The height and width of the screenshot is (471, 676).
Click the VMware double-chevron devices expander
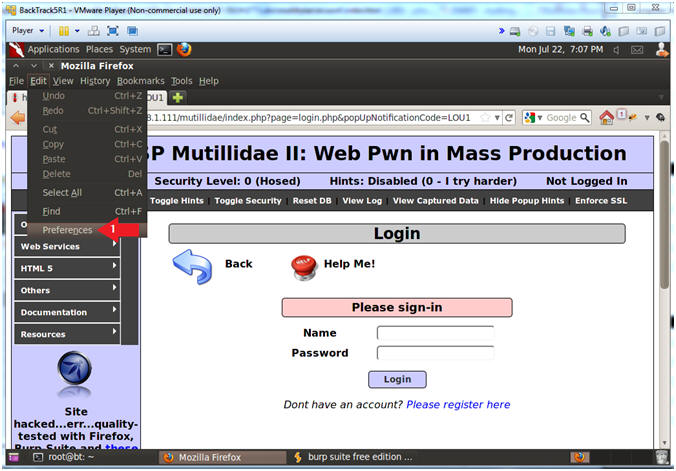[x=501, y=31]
